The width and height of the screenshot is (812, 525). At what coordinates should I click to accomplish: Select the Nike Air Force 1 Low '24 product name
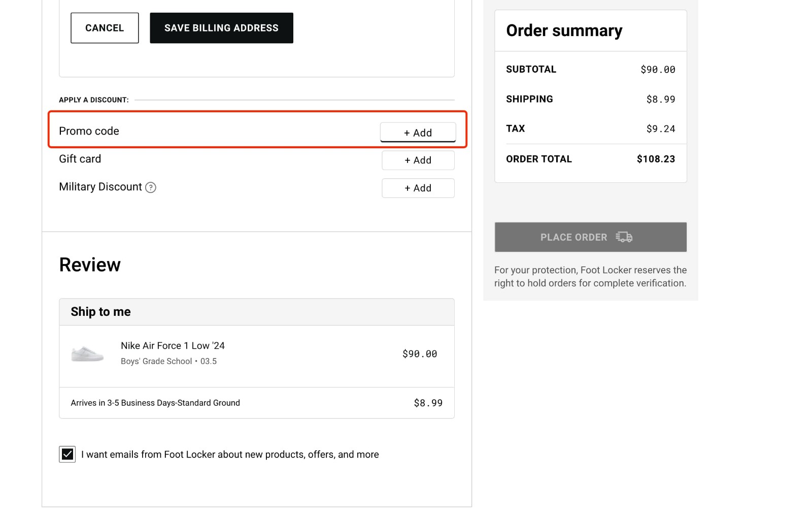click(x=172, y=345)
